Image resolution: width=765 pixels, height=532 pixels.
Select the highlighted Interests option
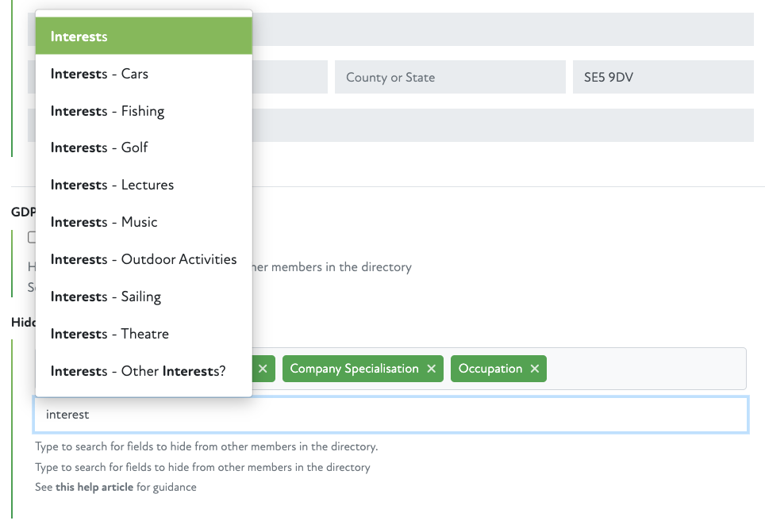click(x=143, y=36)
